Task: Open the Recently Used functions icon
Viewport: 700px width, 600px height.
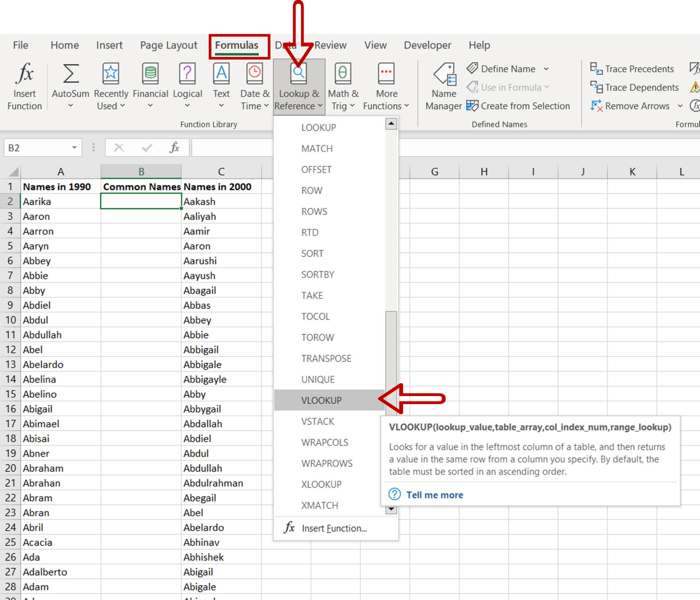Action: pyautogui.click(x=111, y=73)
